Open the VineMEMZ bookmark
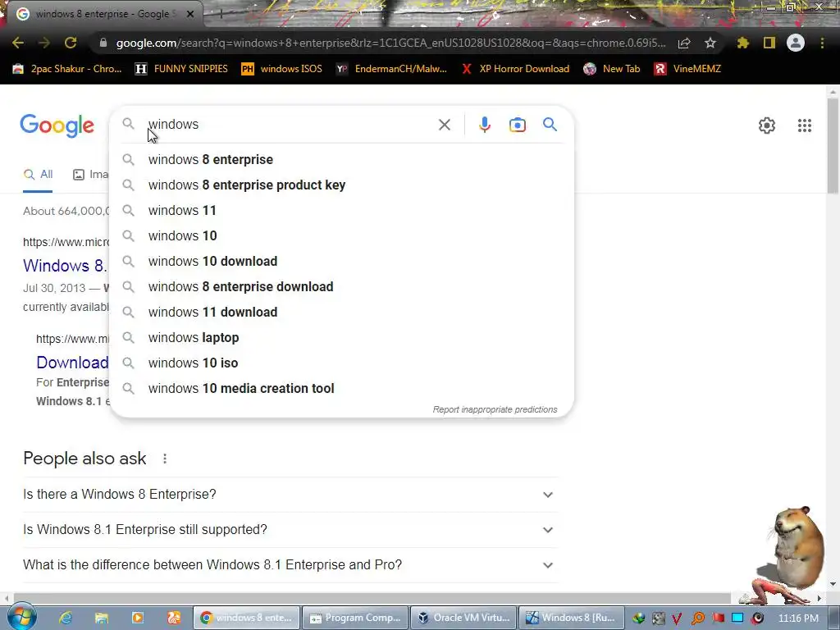Viewport: 840px width, 630px height. click(687, 69)
